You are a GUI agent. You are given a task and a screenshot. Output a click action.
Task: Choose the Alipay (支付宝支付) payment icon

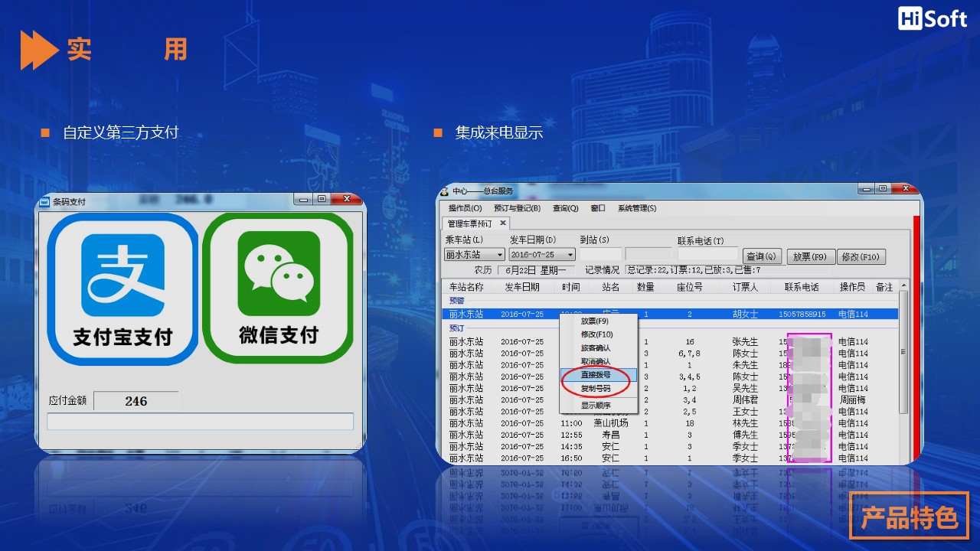(x=122, y=289)
